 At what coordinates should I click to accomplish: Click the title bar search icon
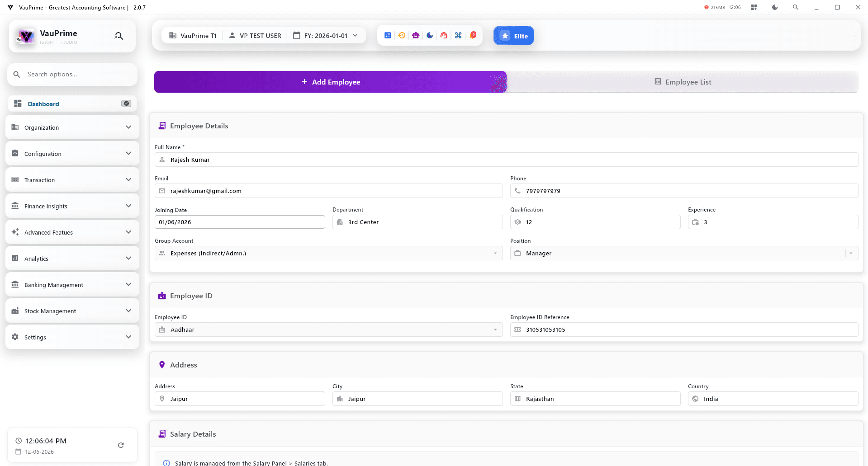pyautogui.click(x=796, y=7)
